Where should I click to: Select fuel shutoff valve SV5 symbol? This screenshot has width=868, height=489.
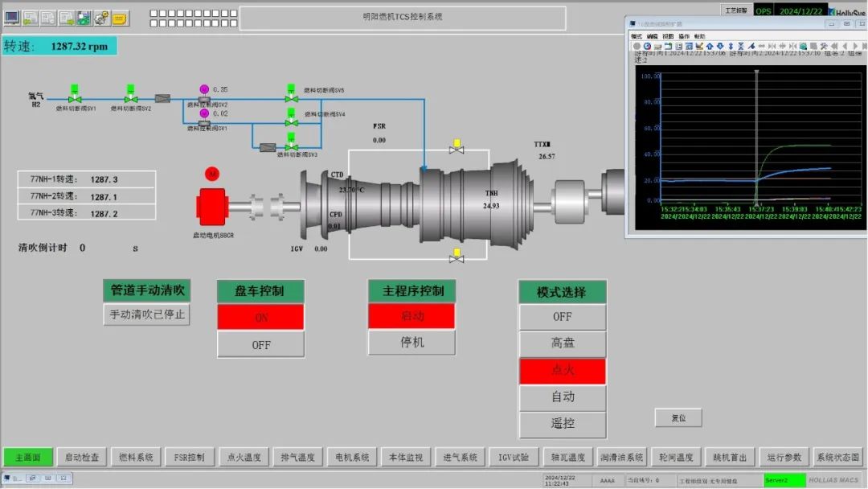(291, 98)
